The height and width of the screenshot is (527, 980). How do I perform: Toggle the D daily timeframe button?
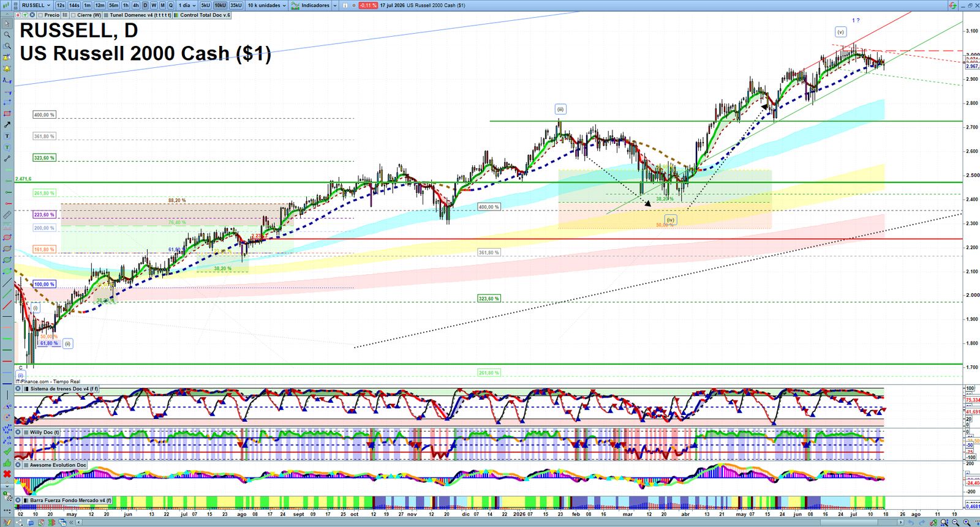145,6
